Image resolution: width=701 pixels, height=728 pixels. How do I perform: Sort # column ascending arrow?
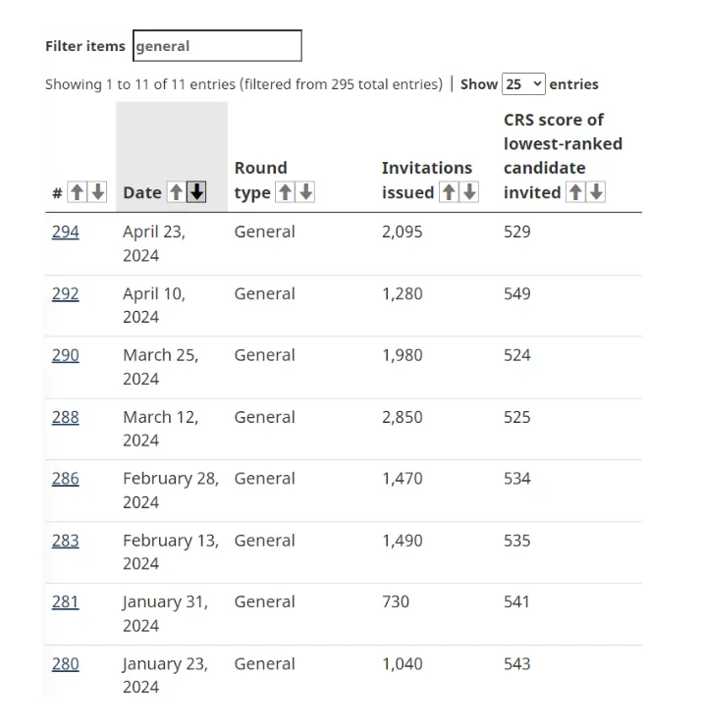pyautogui.click(x=77, y=192)
